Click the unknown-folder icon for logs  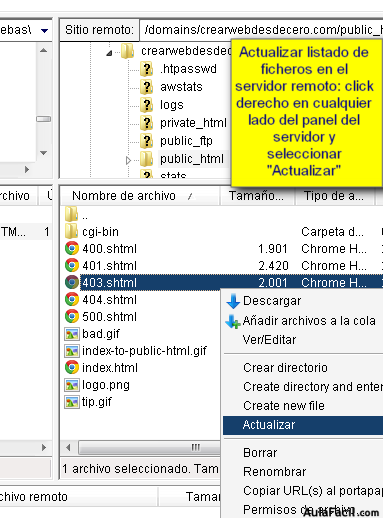tap(146, 105)
